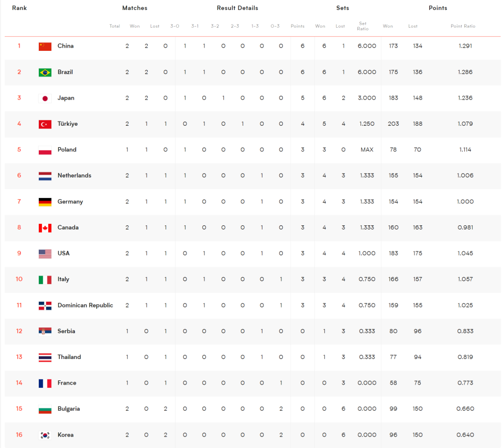Click the Point Ratio column header
This screenshot has height=448, width=503.
click(463, 26)
